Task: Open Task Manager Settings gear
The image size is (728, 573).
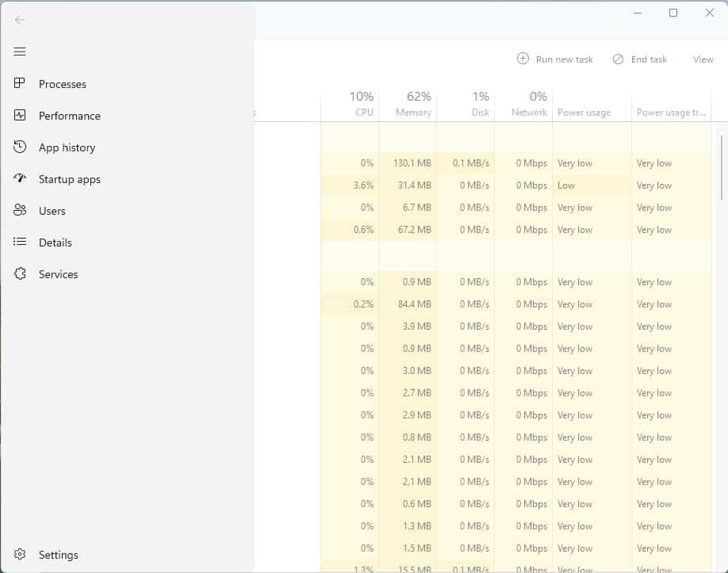Action: coord(19,555)
